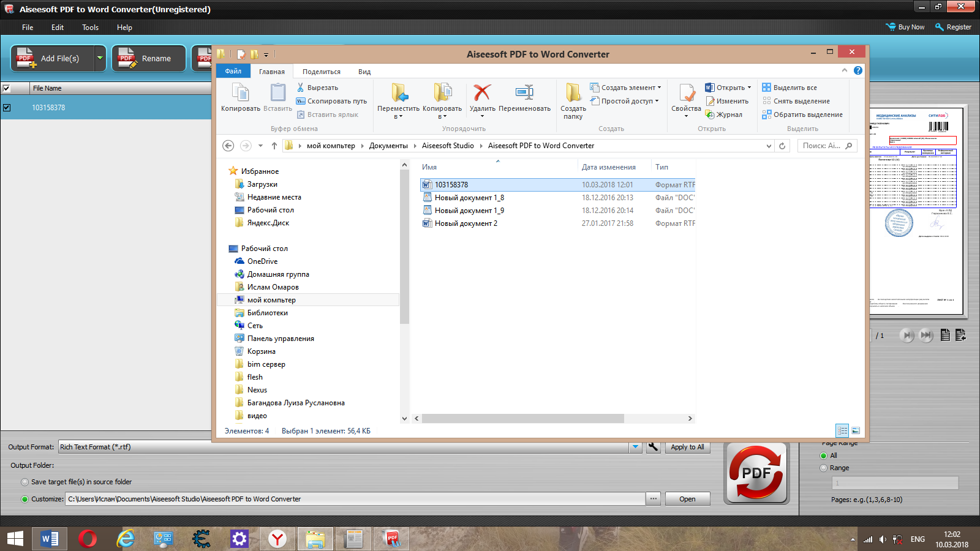
Task: Click the Windows Start button
Action: pos(15,539)
